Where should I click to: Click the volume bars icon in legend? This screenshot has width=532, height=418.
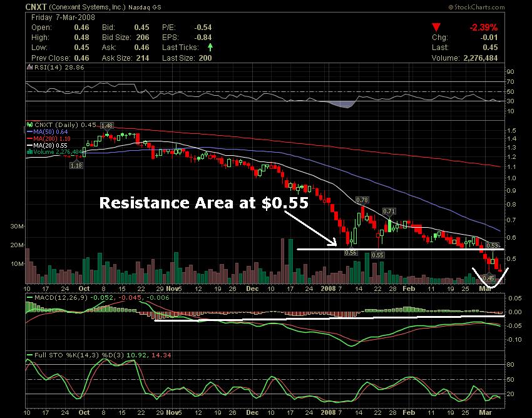(x=29, y=151)
